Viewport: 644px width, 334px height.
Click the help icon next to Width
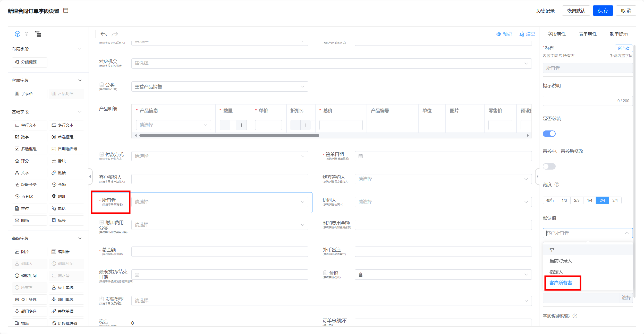point(557,184)
